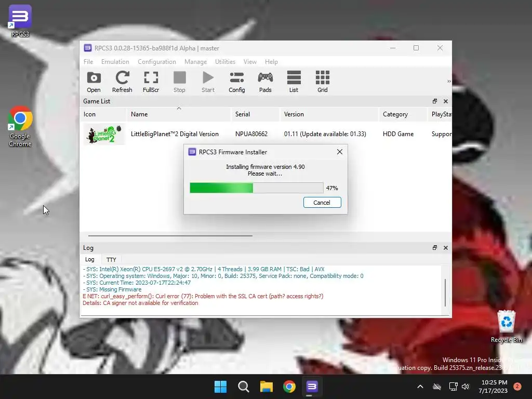Open the network tray icon
This screenshot has width=532, height=399.
click(x=453, y=387)
